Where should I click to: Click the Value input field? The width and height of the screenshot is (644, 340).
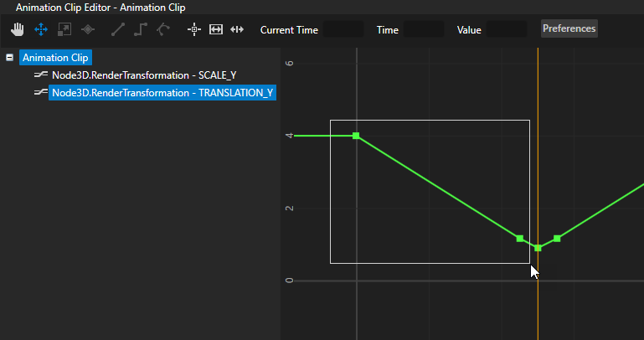(x=507, y=29)
